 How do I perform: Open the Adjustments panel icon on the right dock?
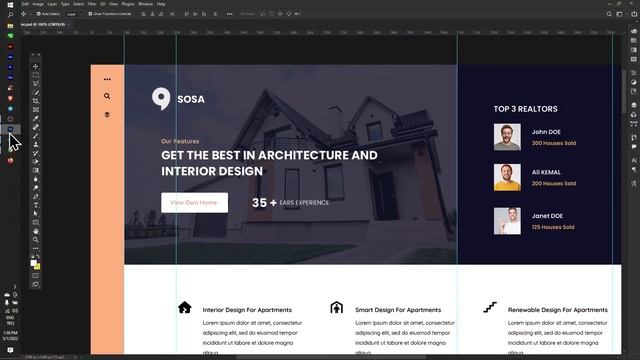tap(633, 82)
